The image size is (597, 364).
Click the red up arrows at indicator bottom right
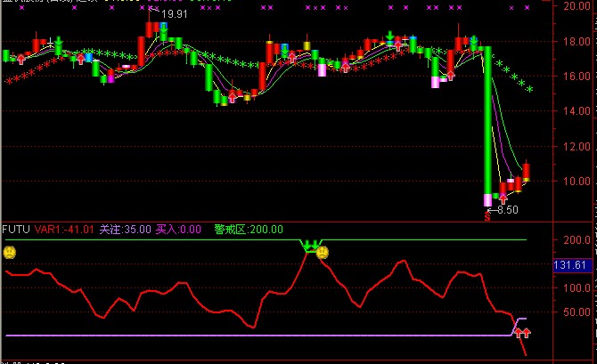(521, 333)
